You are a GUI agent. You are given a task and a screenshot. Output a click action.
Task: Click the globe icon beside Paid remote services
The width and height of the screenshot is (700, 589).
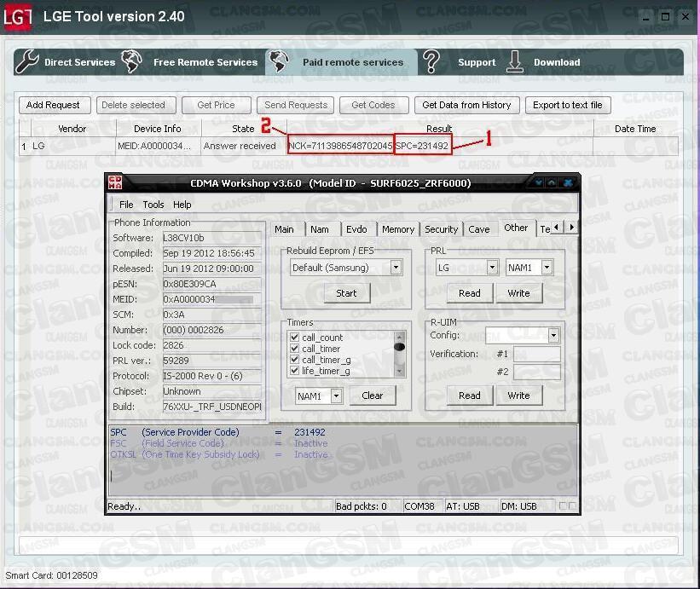279,61
